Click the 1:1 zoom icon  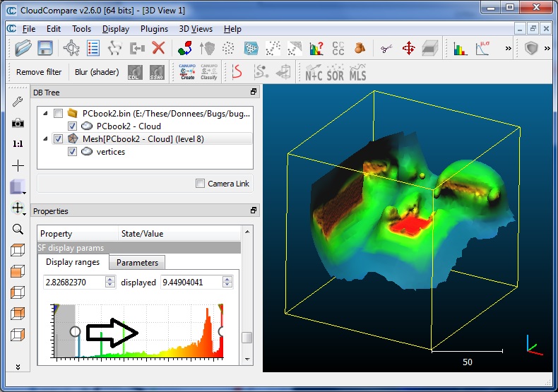[x=18, y=143]
